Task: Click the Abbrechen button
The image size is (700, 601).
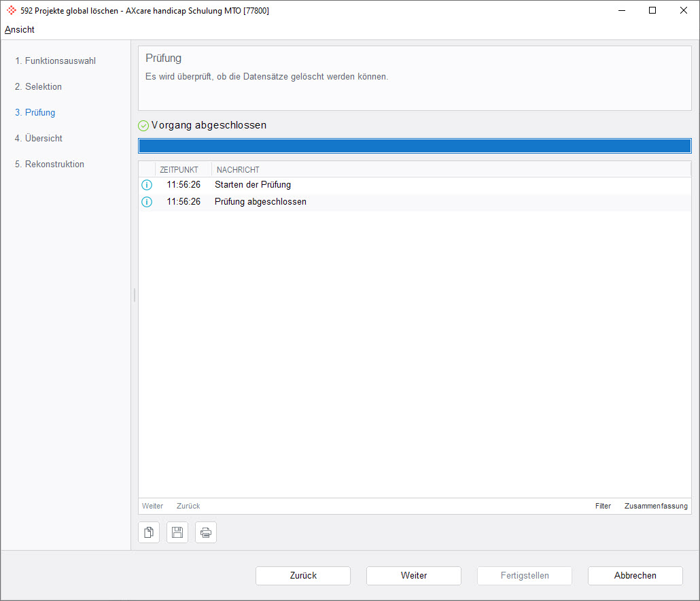Action: tap(635, 576)
